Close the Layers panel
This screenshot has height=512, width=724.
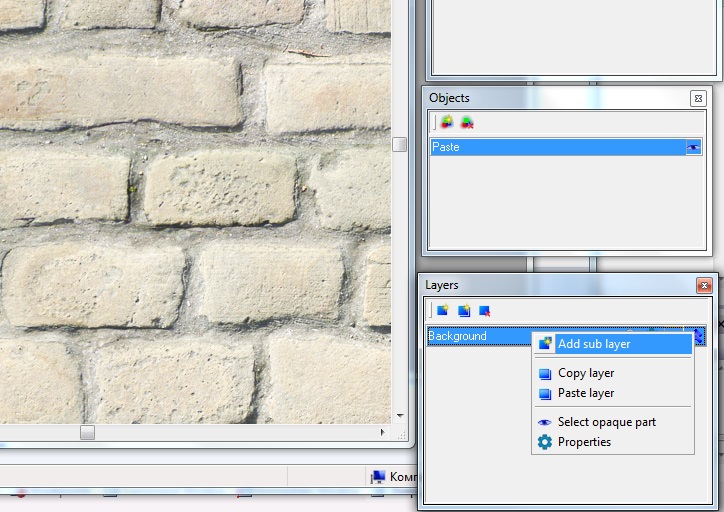pos(703,285)
